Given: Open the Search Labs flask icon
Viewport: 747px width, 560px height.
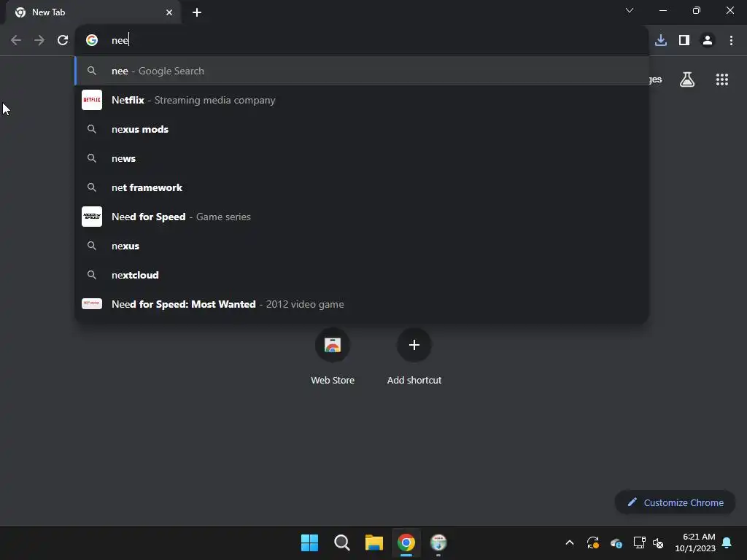Looking at the screenshot, I should point(687,79).
